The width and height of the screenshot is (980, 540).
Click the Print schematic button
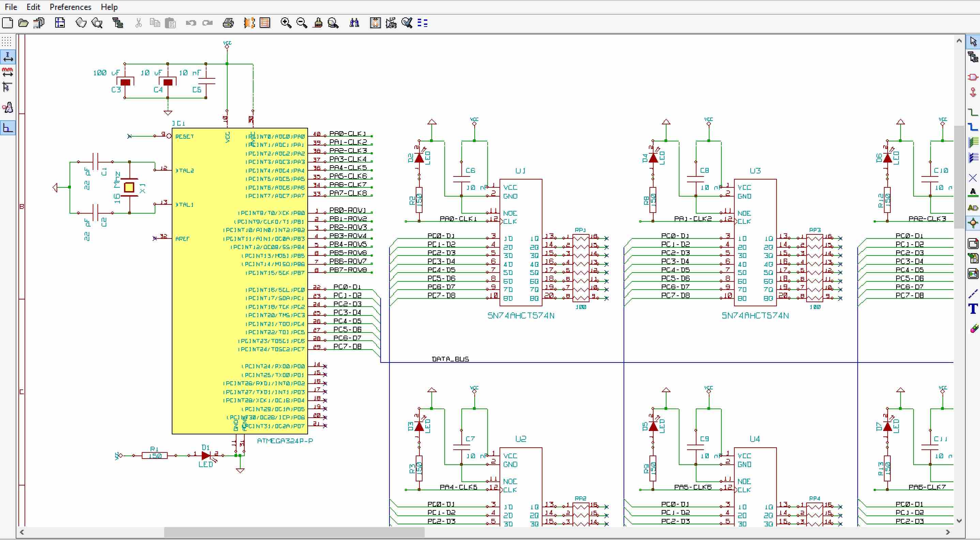228,23
